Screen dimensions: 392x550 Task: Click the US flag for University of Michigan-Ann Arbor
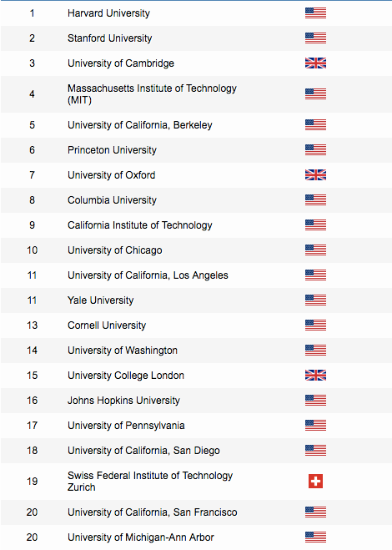pos(315,537)
